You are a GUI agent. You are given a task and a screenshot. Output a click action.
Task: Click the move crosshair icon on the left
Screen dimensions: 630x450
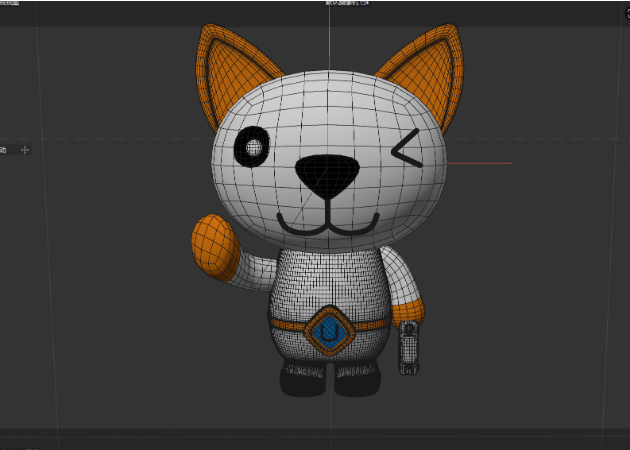click(x=25, y=150)
